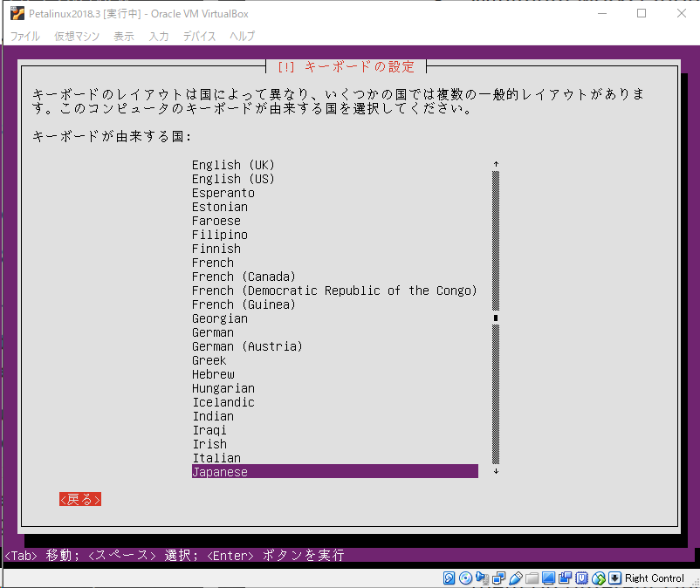Click the optical drive status icon
The image size is (700, 588).
[x=464, y=578]
